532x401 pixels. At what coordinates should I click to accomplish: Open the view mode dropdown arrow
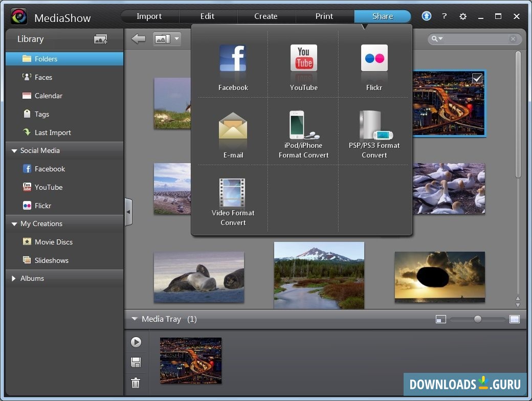tap(176, 39)
